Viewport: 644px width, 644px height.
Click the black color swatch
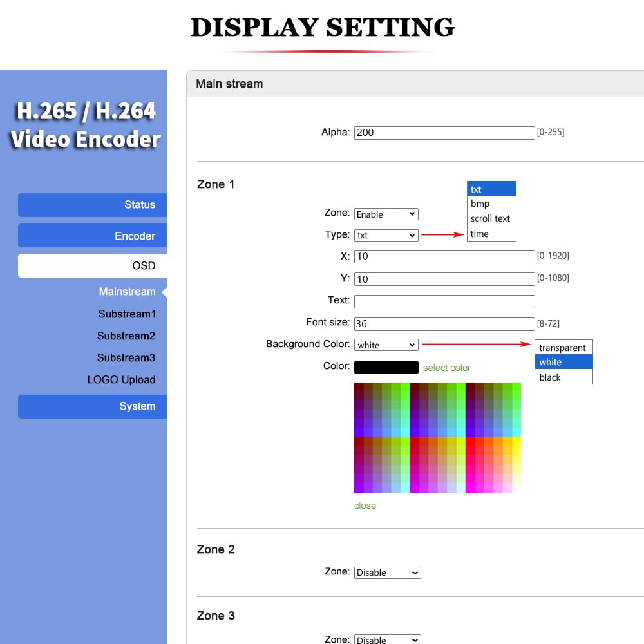point(386,366)
